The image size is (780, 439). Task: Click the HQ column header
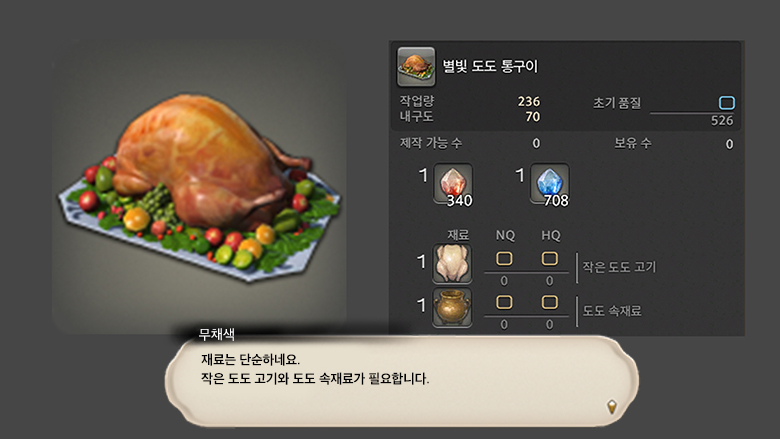pyautogui.click(x=551, y=236)
